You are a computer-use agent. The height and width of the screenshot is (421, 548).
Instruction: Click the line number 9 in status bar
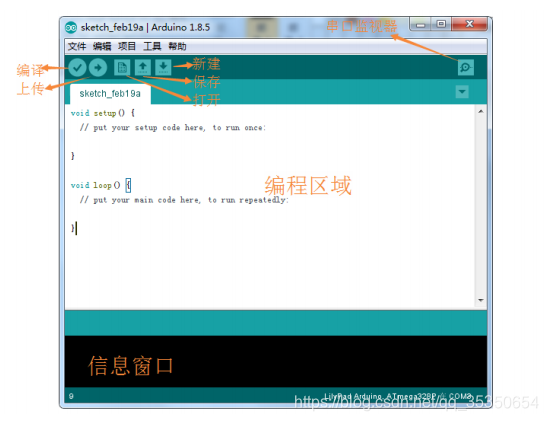(x=71, y=396)
